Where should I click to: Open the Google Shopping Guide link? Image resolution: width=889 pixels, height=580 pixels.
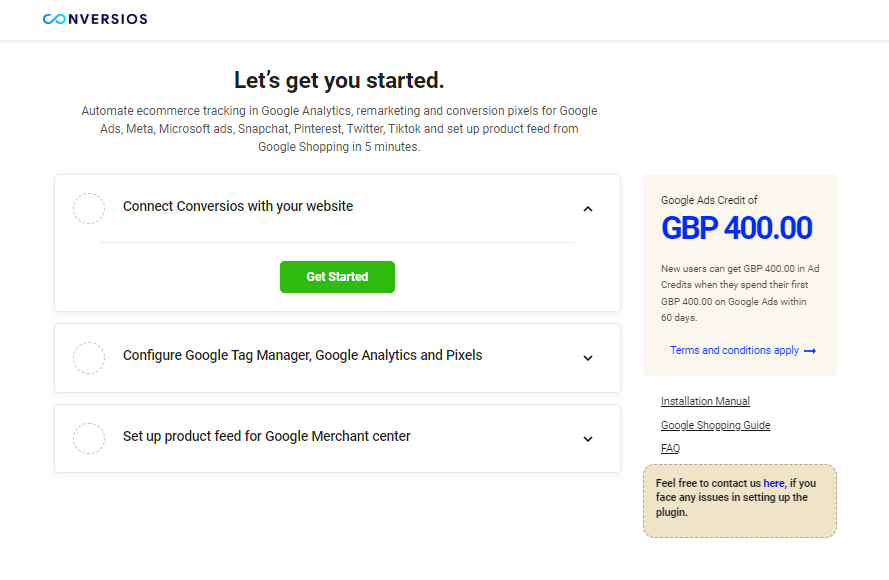[715, 425]
